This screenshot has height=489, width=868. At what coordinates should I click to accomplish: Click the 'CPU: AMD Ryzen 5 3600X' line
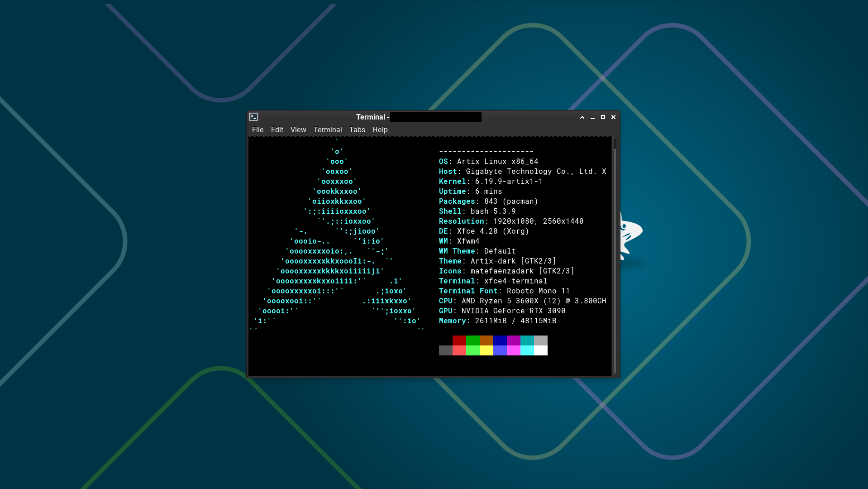[x=523, y=301]
